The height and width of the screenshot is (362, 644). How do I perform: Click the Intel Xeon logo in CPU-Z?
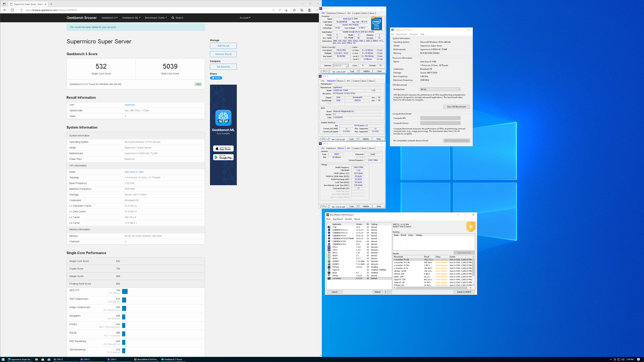(x=377, y=23)
